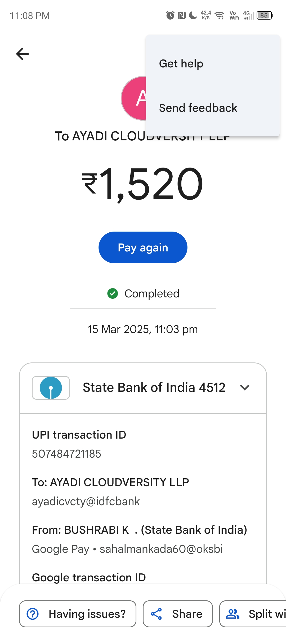Tap the UPI transaction ID number
Screen dimensions: 286x644
[x=66, y=454]
